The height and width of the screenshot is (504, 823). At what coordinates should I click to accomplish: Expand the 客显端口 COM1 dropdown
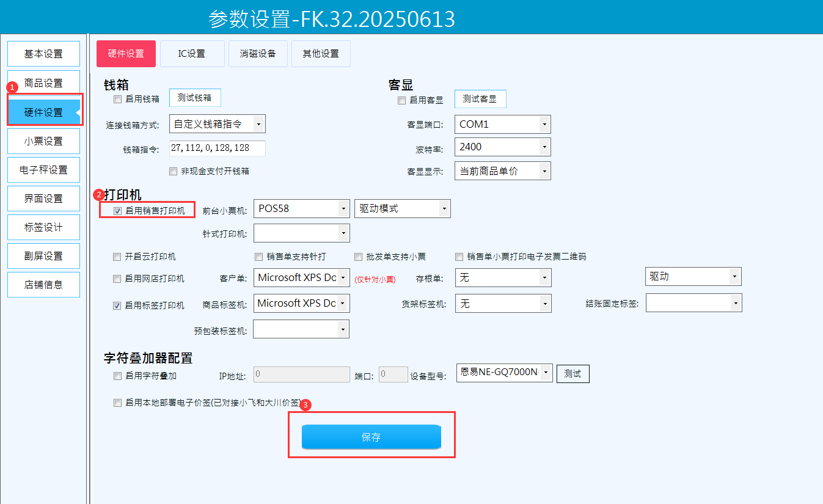click(x=502, y=124)
